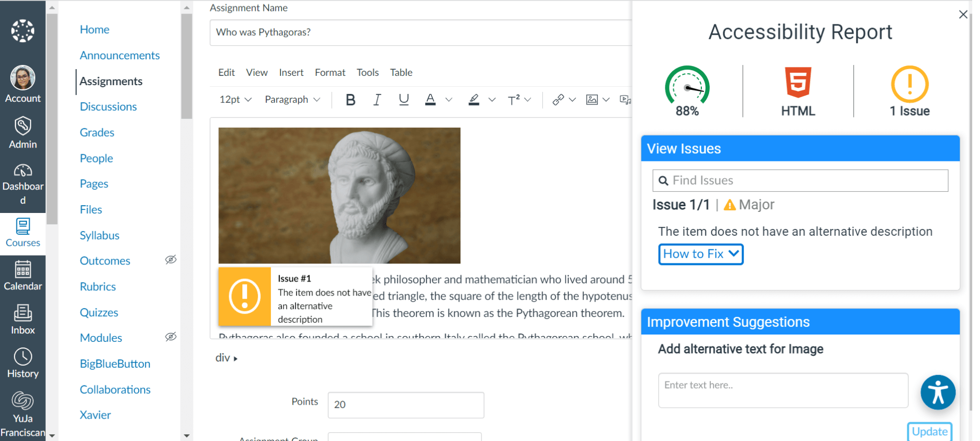980x441 pixels.
Task: Open the Calendar icon
Action: (x=23, y=269)
